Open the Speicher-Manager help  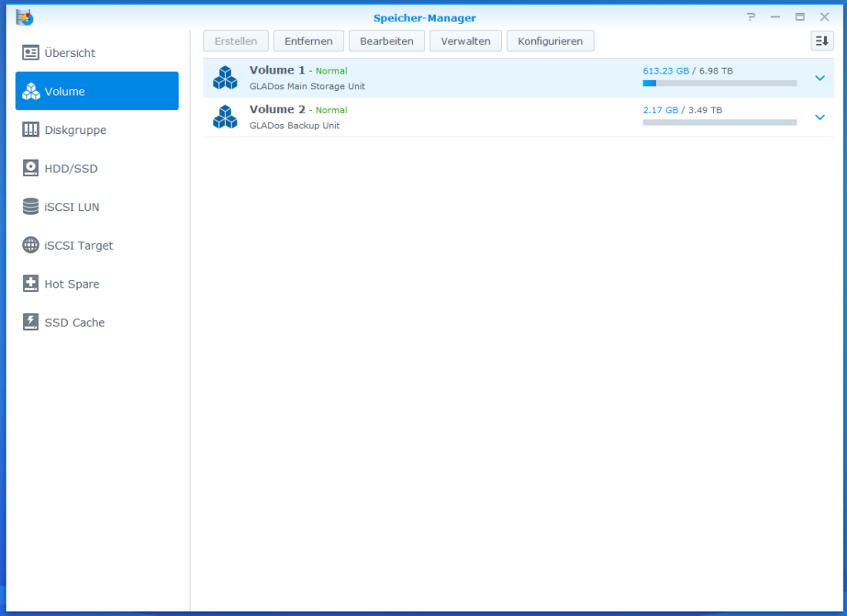click(750, 17)
